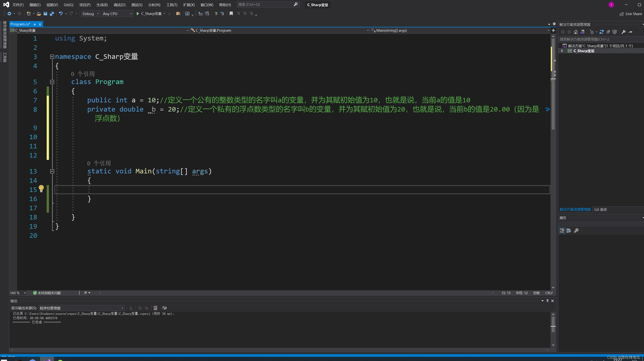Switch between solution and folder views icon
The width and height of the screenshot is (644, 361).
coord(583,32)
